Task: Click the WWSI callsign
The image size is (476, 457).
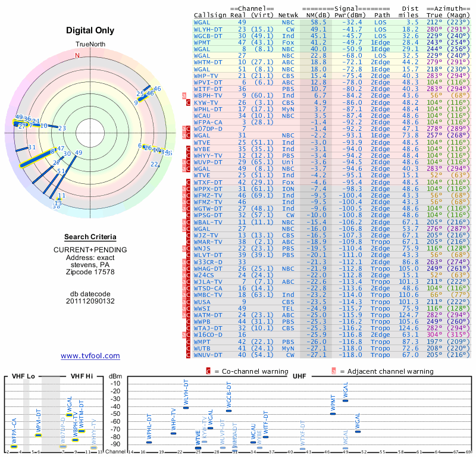Action: pos(202,309)
